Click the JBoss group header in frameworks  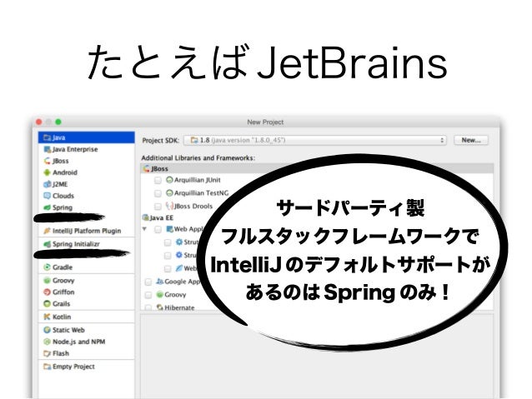click(x=317, y=168)
